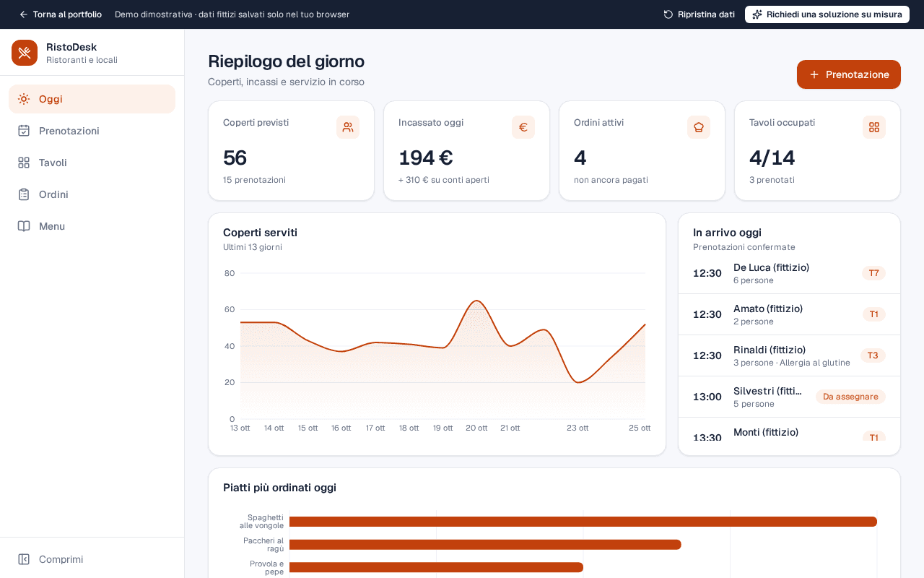Go to the Tavoli page

click(x=92, y=163)
